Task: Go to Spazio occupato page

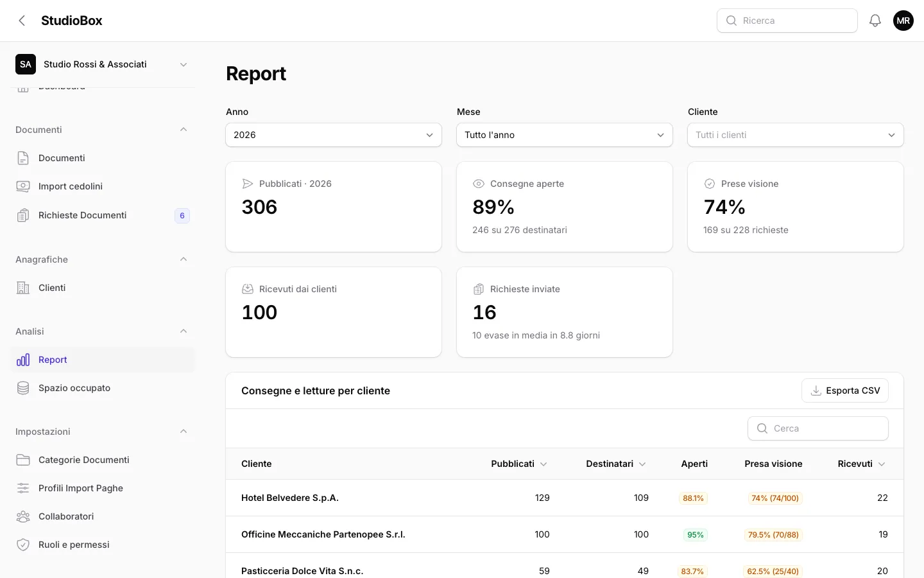Action: coord(103,388)
